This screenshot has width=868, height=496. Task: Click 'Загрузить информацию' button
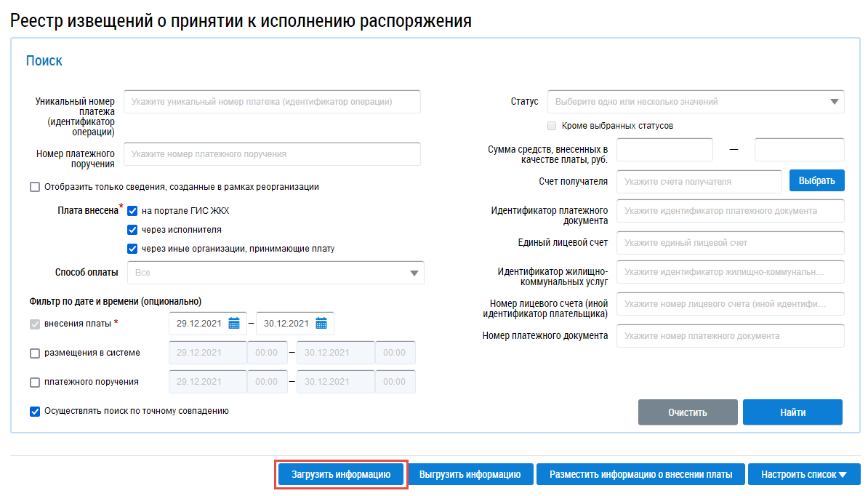tap(341, 474)
